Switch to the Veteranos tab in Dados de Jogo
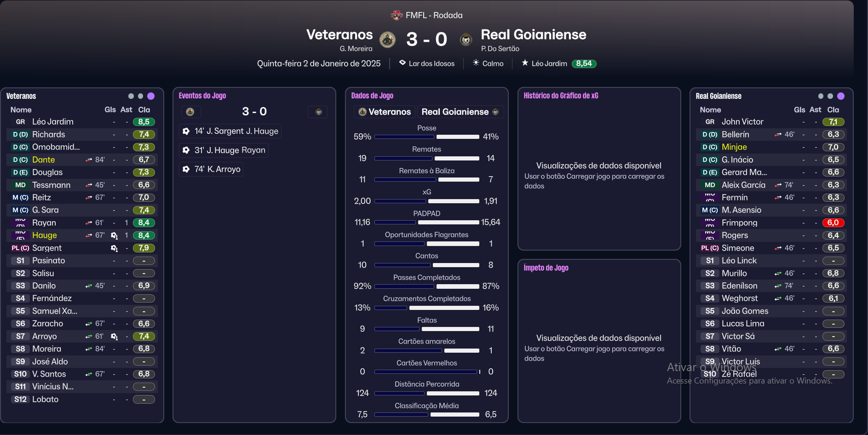 coord(385,112)
